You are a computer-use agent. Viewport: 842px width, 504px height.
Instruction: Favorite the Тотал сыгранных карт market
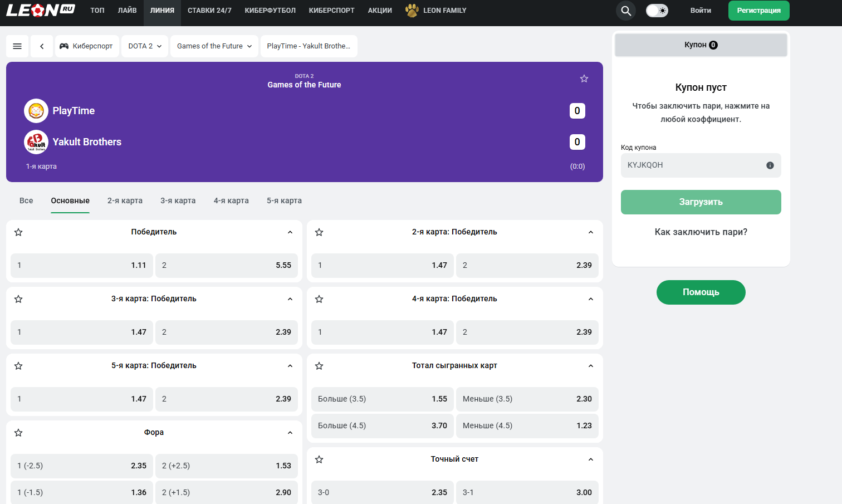319,366
